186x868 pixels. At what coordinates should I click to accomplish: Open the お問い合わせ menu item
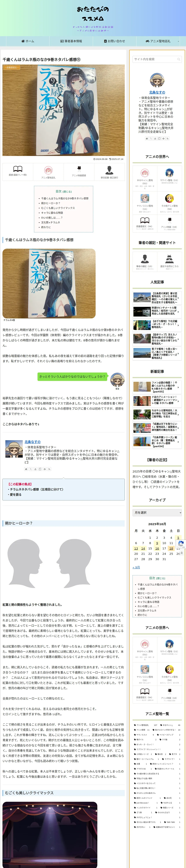[114, 41]
